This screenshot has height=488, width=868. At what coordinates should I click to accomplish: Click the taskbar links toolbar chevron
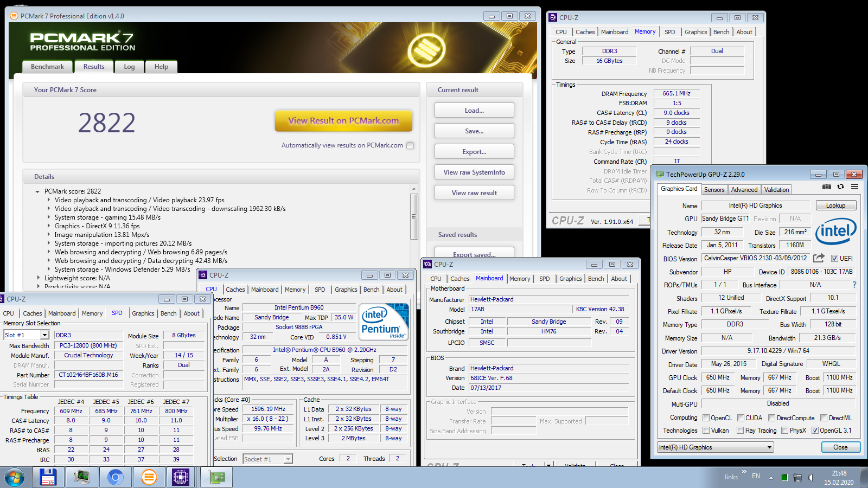(744, 471)
